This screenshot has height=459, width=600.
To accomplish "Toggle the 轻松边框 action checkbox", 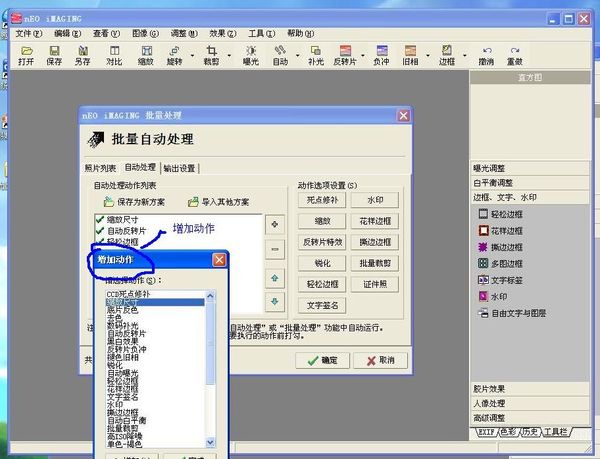I will pos(99,242).
